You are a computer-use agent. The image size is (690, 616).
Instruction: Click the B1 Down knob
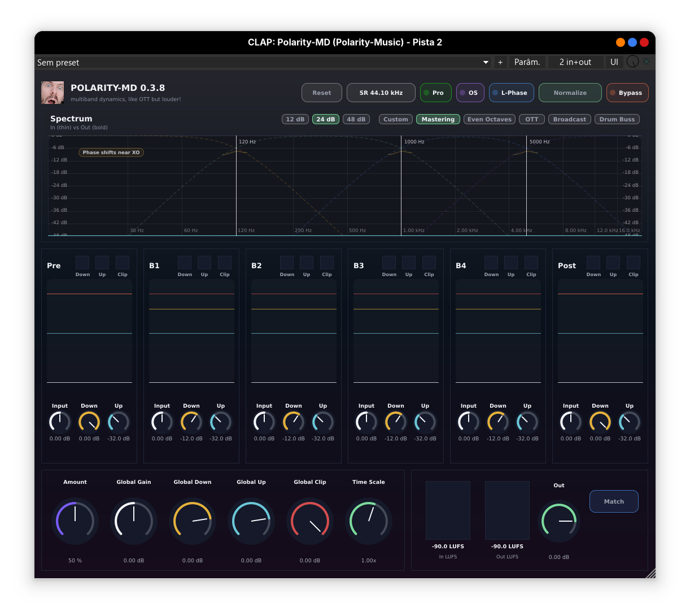click(191, 422)
